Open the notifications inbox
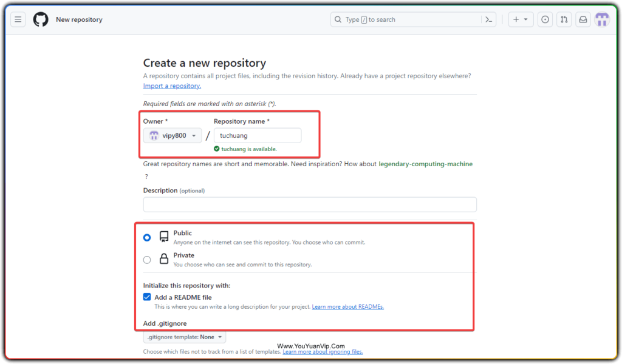This screenshot has width=622, height=364. coord(583,19)
